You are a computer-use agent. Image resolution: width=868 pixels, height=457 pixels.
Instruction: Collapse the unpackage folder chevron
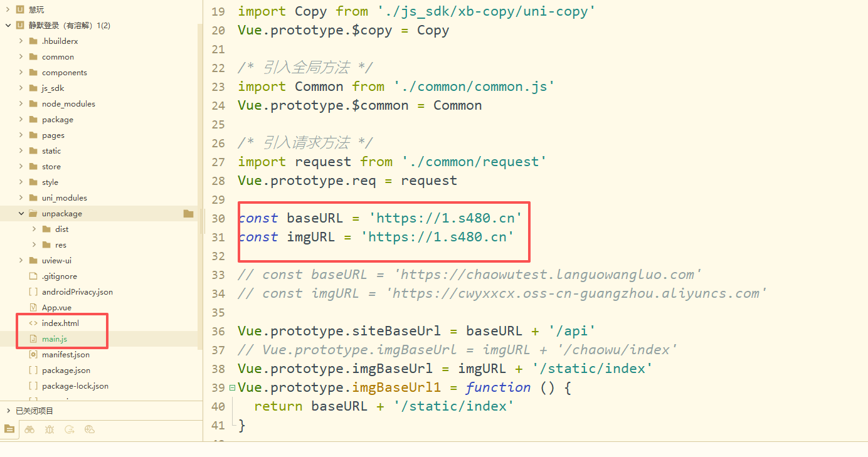click(21, 214)
